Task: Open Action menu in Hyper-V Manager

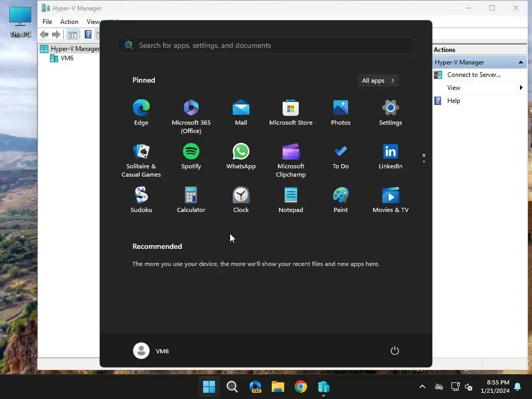Action: tap(69, 22)
